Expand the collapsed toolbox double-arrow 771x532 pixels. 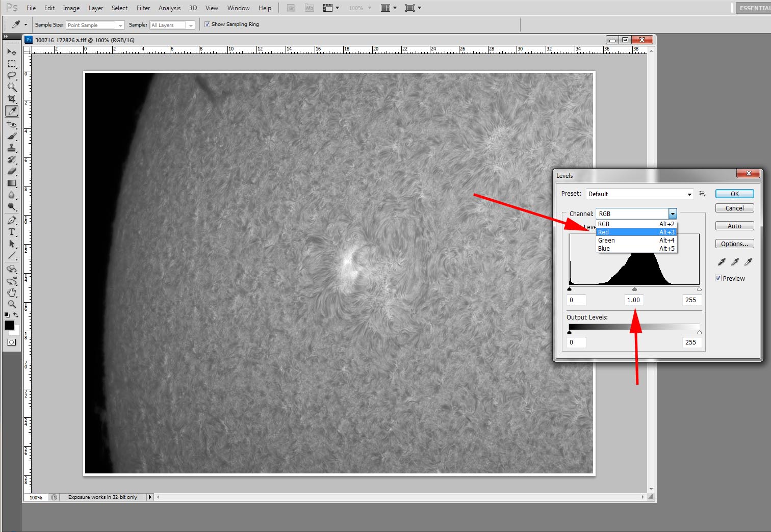[6, 37]
